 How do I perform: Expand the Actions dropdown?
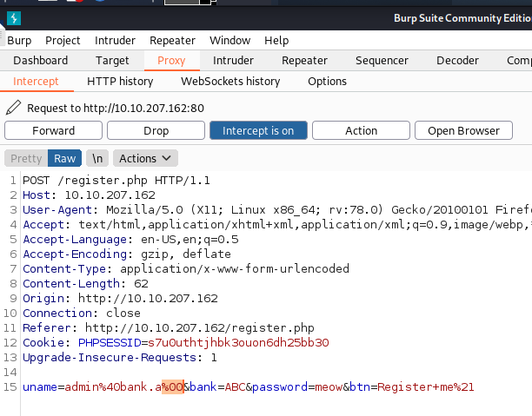coord(145,158)
